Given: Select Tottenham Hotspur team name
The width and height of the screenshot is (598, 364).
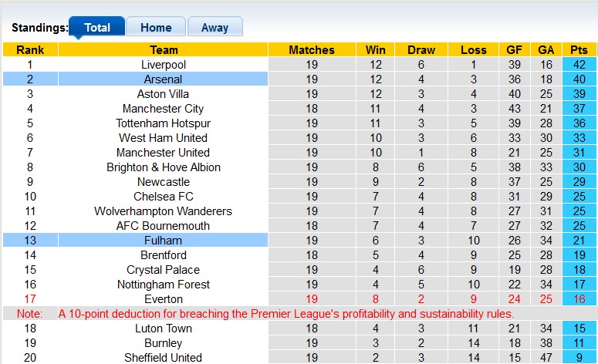Looking at the screenshot, I should point(164,123).
